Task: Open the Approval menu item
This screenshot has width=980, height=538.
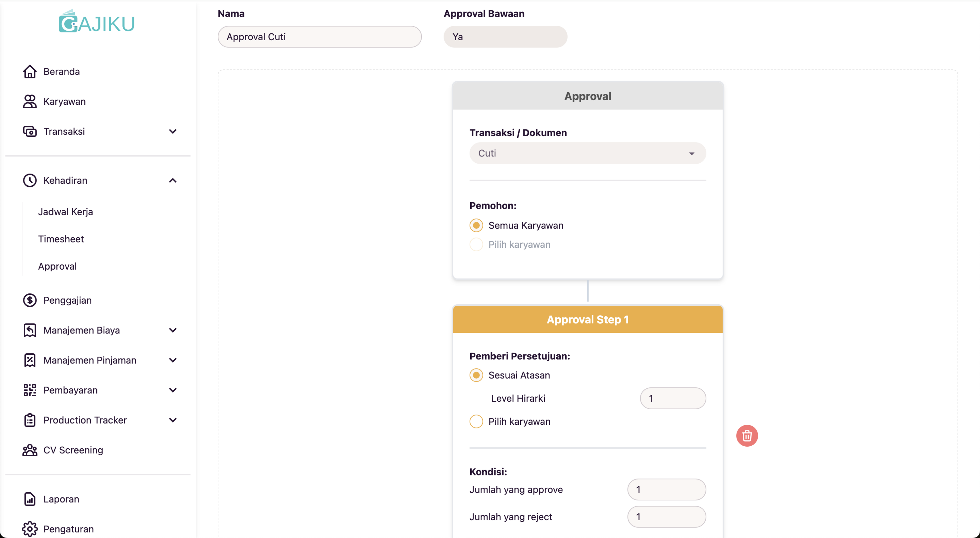Action: click(58, 266)
